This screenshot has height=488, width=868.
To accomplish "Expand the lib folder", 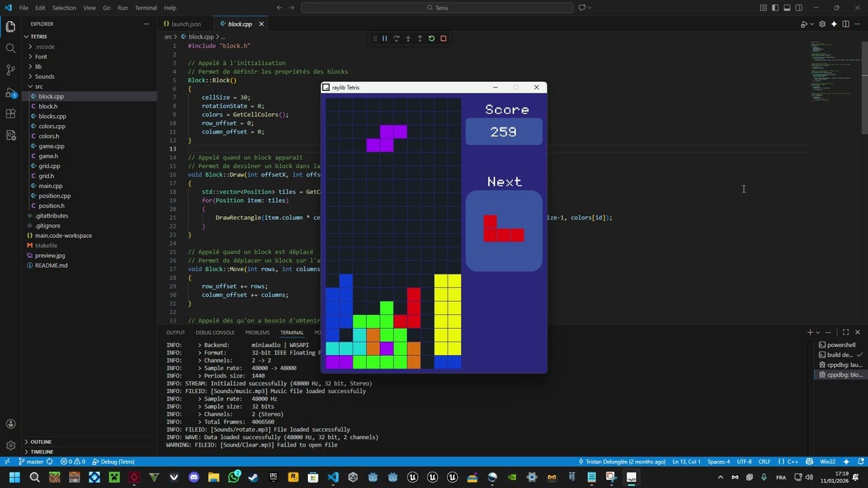I will pos(38,66).
